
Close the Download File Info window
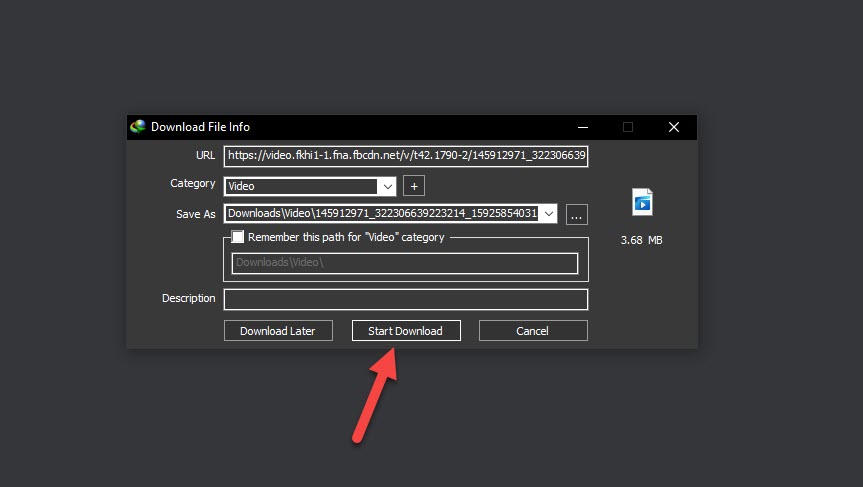[674, 127]
